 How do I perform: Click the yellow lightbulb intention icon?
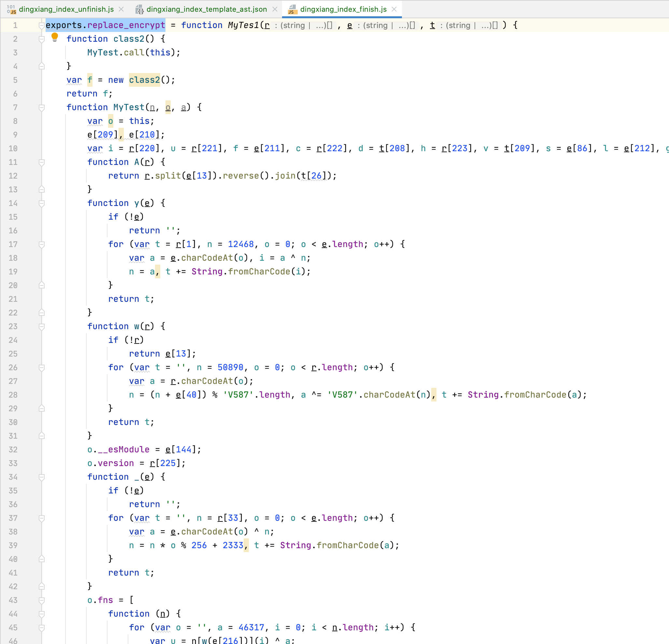point(55,37)
